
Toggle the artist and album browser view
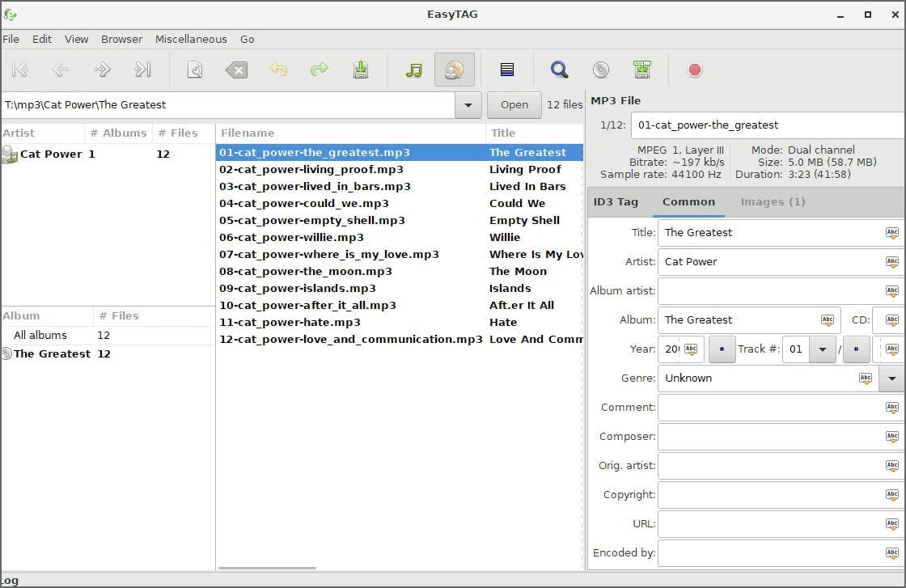[454, 70]
